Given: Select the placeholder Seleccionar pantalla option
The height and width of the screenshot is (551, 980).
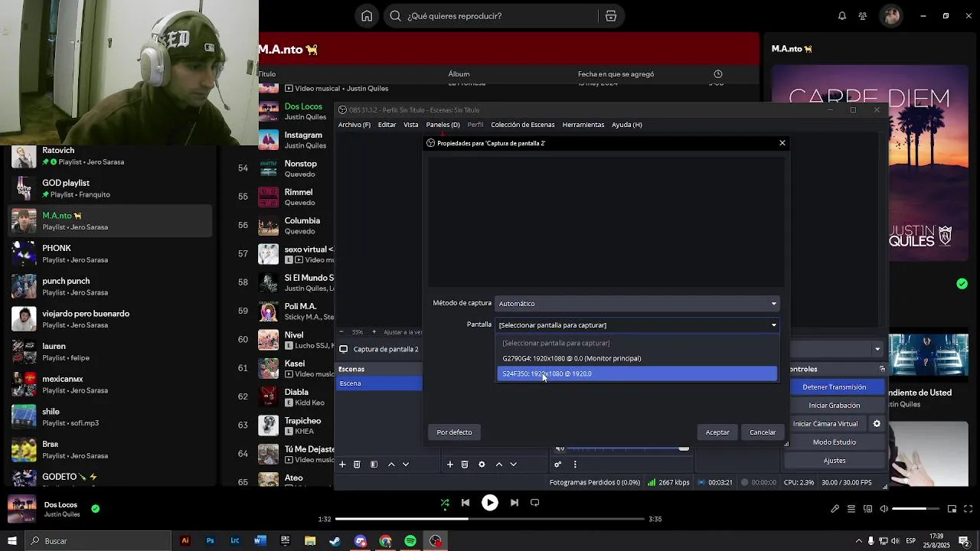Looking at the screenshot, I should pyautogui.click(x=637, y=343).
